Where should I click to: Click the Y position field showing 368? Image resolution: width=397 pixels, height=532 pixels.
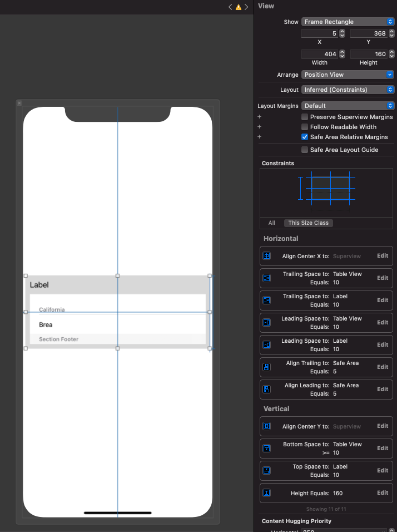point(369,33)
